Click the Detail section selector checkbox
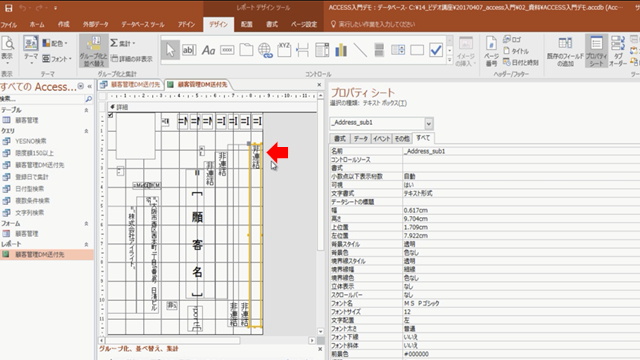 click(x=110, y=116)
